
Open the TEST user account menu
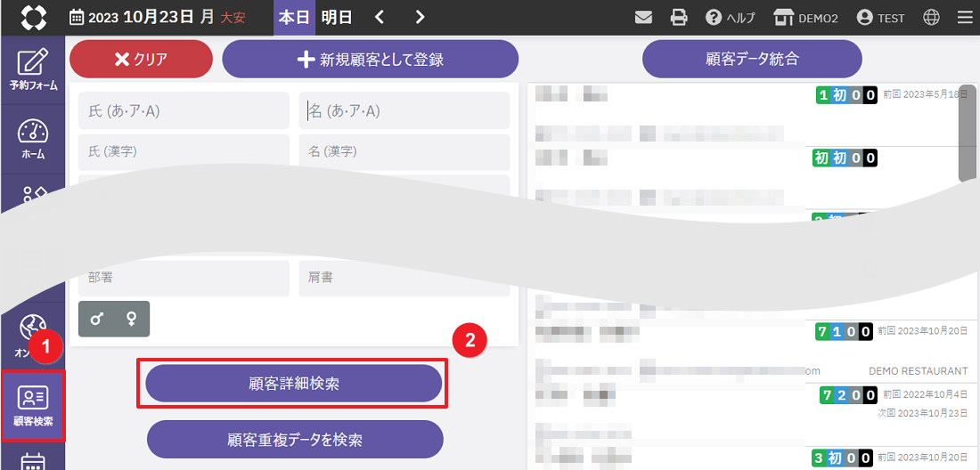[x=880, y=18]
